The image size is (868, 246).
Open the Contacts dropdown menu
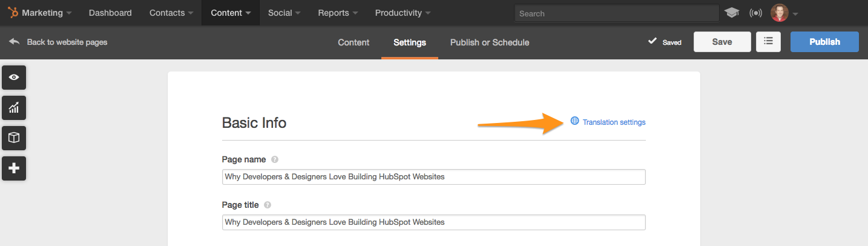[171, 13]
